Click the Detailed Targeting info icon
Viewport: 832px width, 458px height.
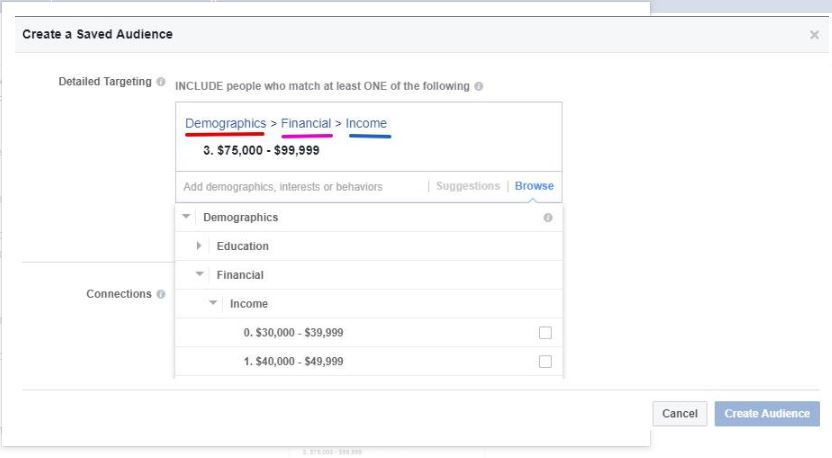coord(161,81)
